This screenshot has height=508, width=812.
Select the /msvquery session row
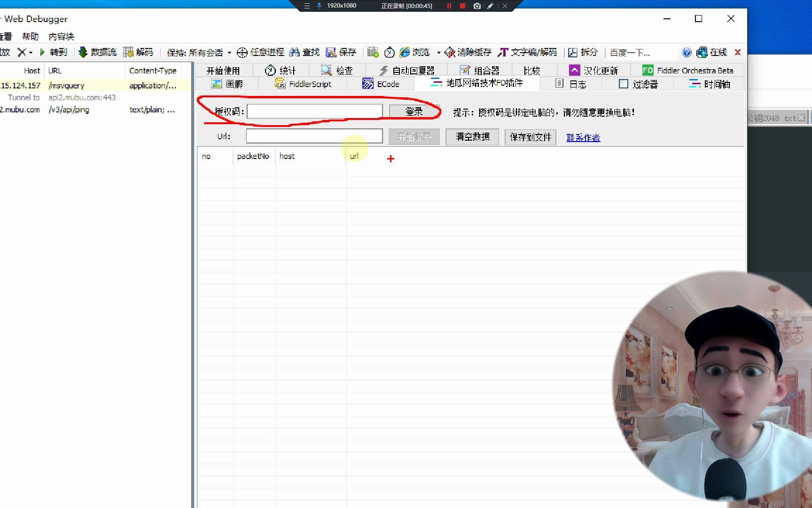pos(95,85)
